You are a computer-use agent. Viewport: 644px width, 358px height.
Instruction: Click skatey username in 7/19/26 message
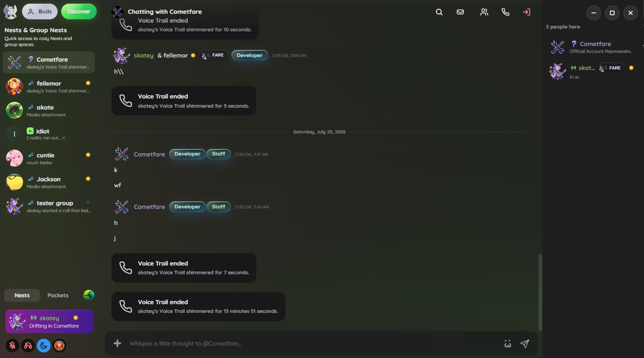(x=144, y=55)
